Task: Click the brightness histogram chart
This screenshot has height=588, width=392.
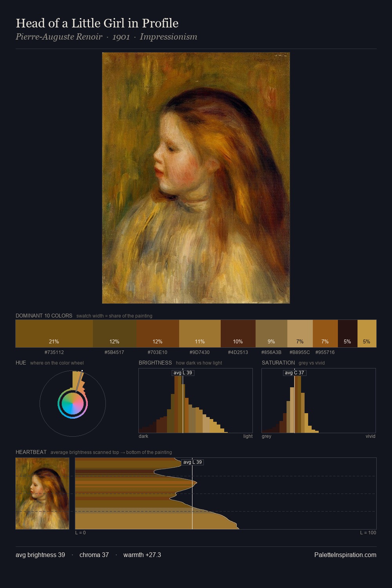Action: [x=196, y=401]
